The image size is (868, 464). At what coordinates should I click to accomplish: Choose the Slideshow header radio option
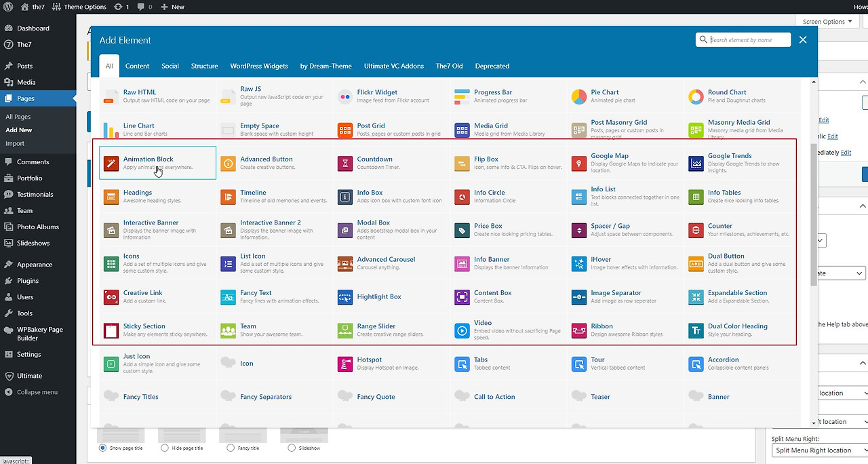click(292, 448)
